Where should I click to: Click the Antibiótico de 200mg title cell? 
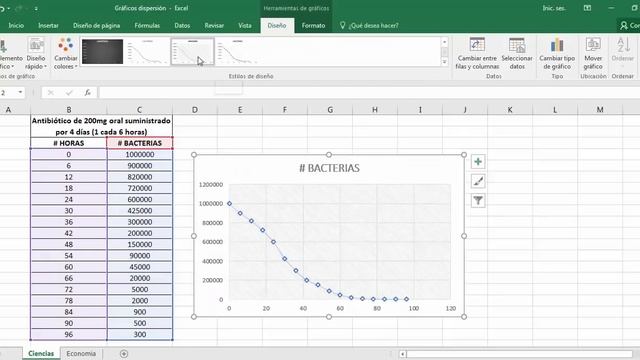click(101, 126)
